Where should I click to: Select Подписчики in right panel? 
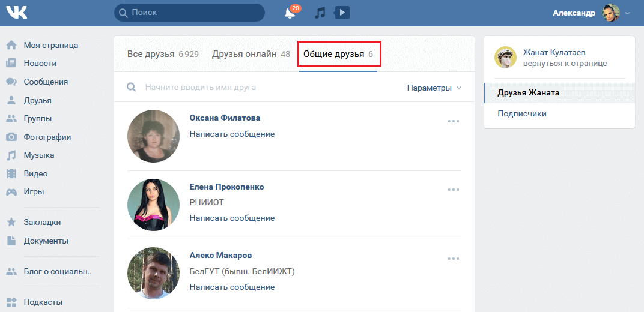pyautogui.click(x=522, y=113)
